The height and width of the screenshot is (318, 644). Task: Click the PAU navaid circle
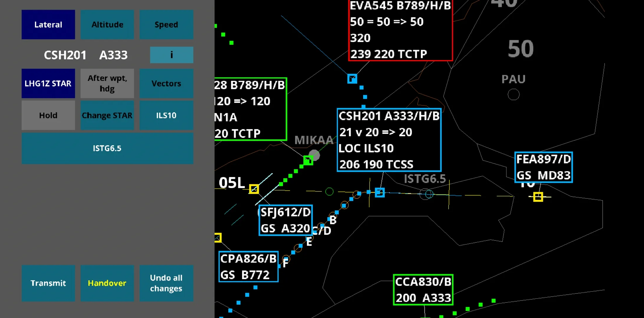pos(513,95)
